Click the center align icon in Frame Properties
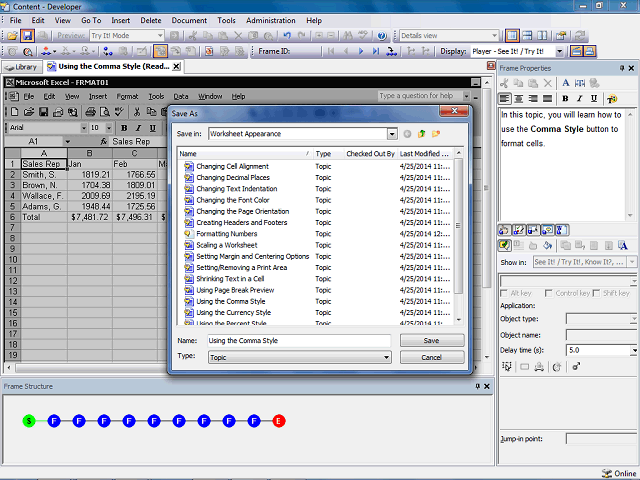This screenshot has width=640, height=480. coord(520,99)
